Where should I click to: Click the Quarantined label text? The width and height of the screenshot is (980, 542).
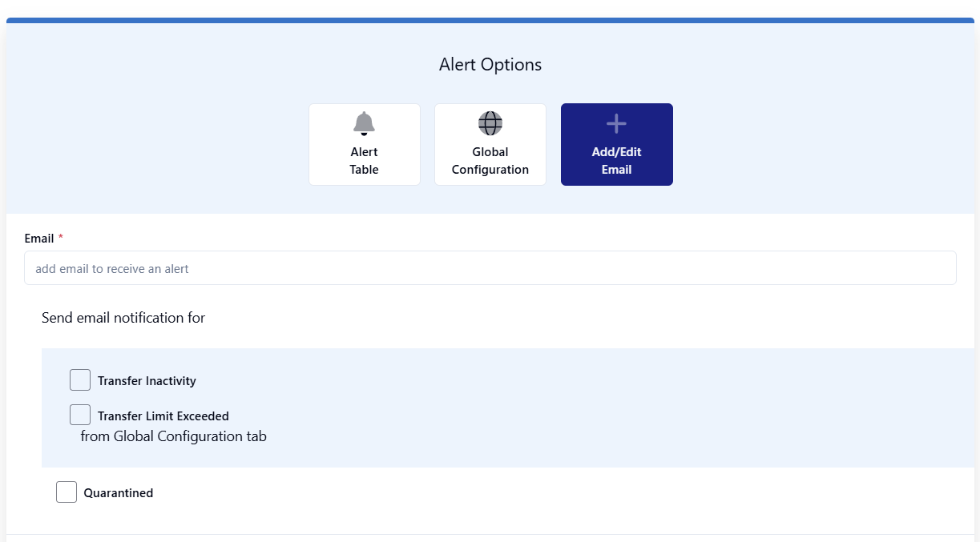click(x=119, y=493)
